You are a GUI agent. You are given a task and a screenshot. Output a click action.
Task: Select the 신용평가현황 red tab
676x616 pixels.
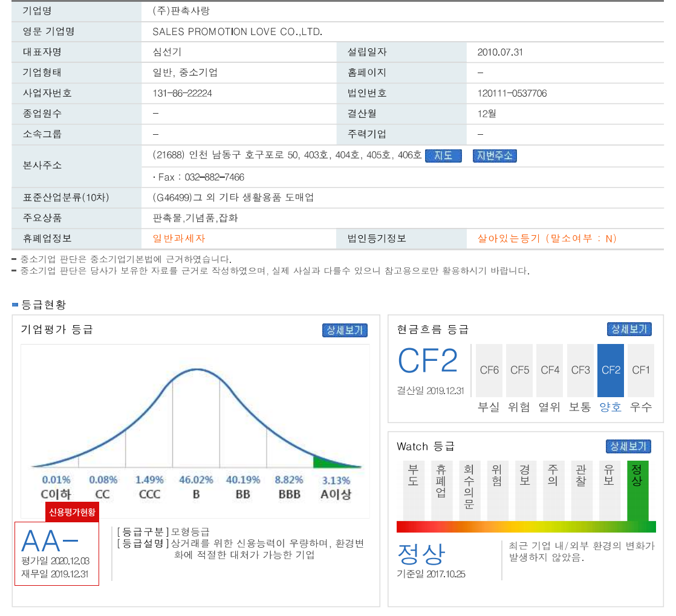(72, 511)
